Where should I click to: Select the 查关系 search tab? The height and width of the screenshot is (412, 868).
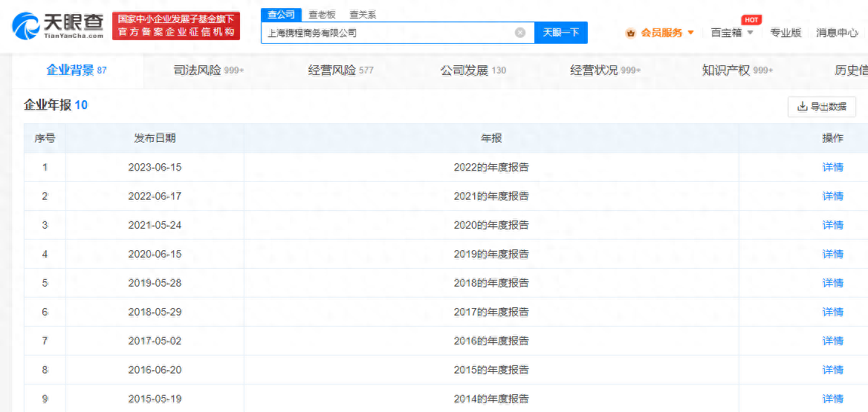pos(363,14)
